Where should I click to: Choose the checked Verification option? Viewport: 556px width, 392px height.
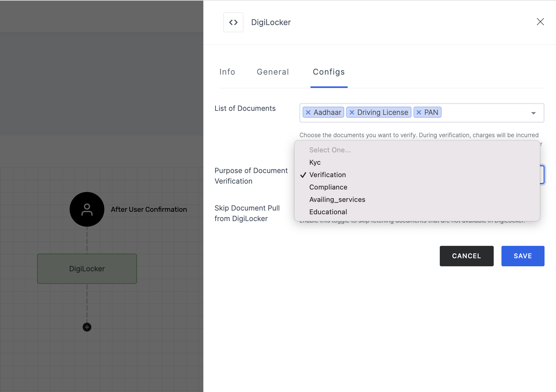417,175
